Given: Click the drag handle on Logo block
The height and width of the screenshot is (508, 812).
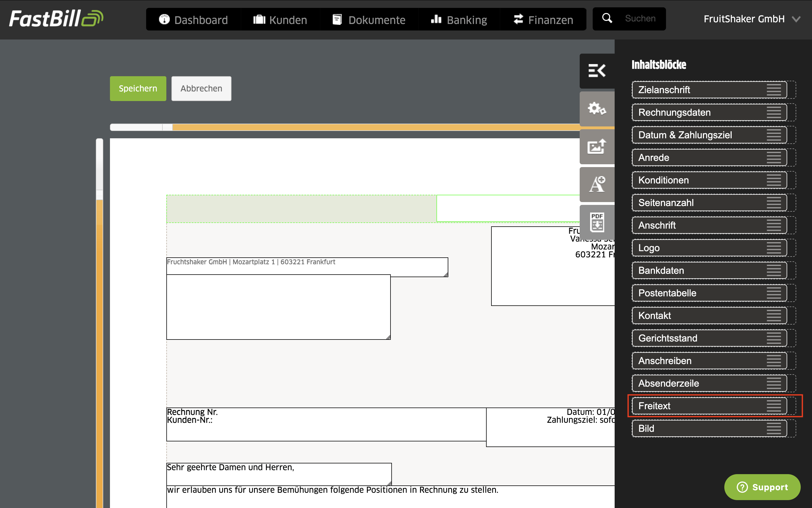Looking at the screenshot, I should pos(774,248).
